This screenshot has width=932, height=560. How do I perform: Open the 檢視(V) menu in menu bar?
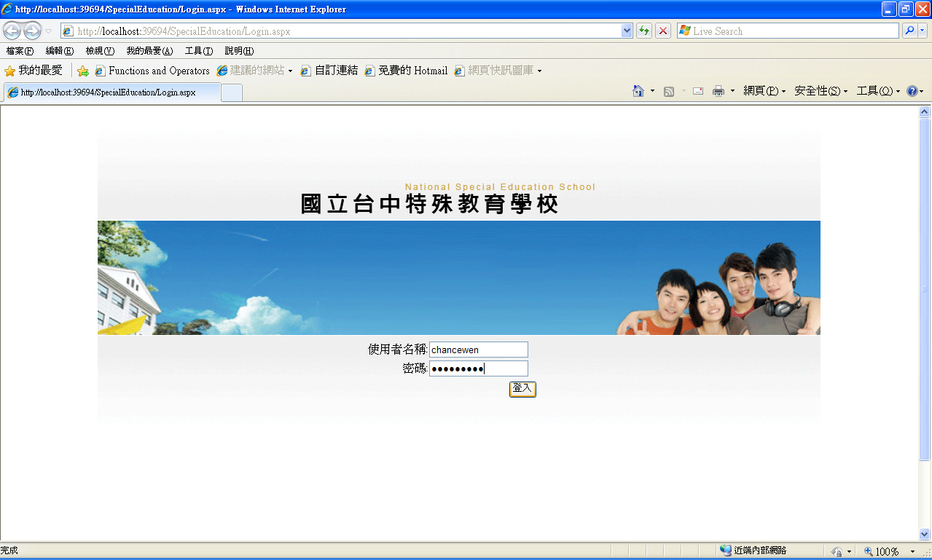(x=100, y=51)
